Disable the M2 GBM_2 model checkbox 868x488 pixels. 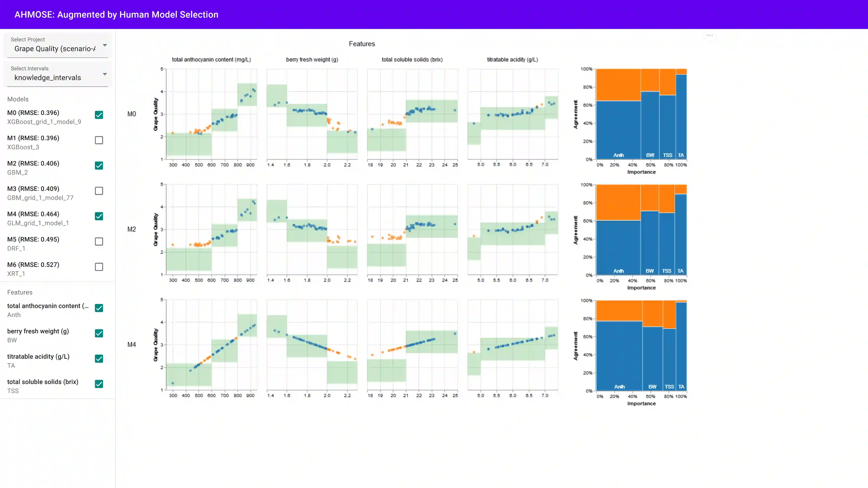[x=99, y=166]
